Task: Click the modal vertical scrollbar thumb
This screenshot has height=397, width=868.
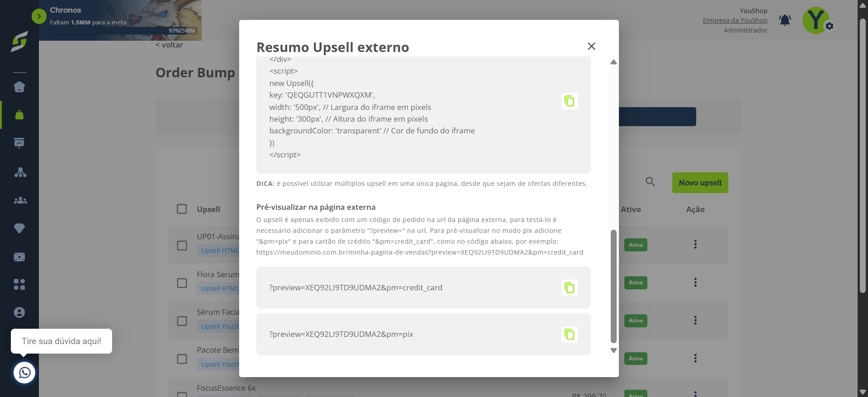Action: pyautogui.click(x=613, y=286)
